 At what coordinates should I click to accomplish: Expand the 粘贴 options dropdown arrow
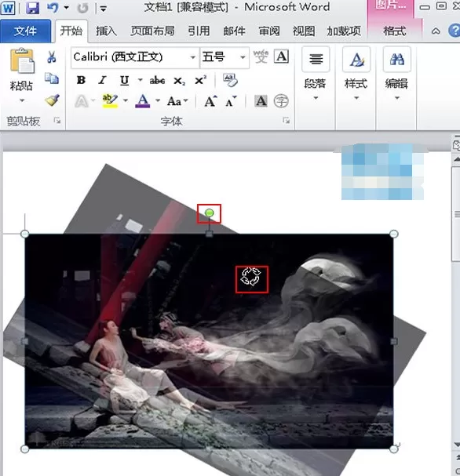pyautogui.click(x=21, y=100)
